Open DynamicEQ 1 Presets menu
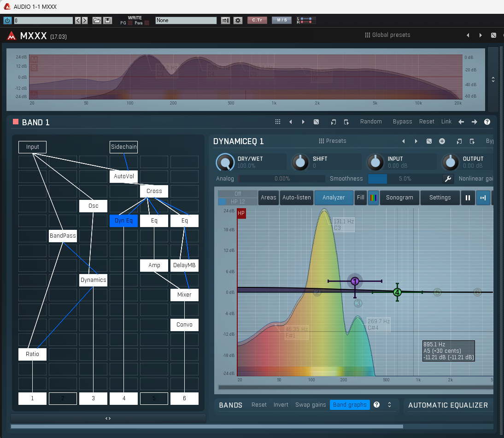The width and height of the screenshot is (504, 438). pyautogui.click(x=333, y=141)
